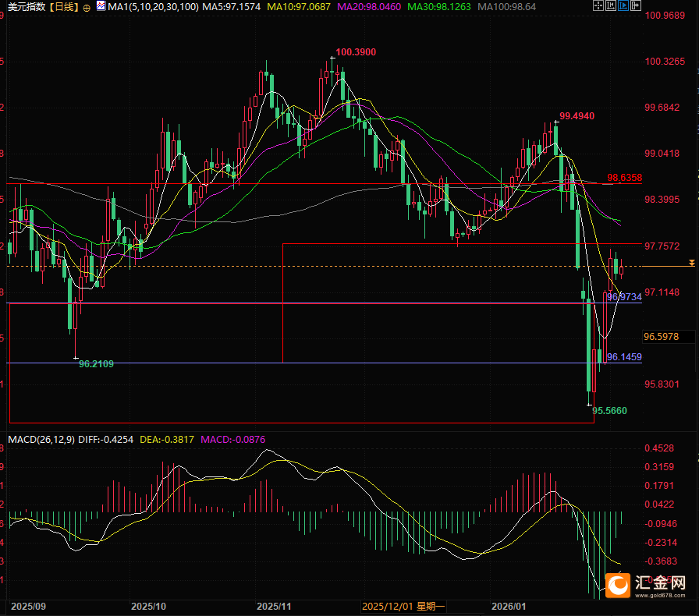The image size is (699, 616).
Task: Click the rightmost exit-arrow chart icon
Action: [x=634, y=6]
